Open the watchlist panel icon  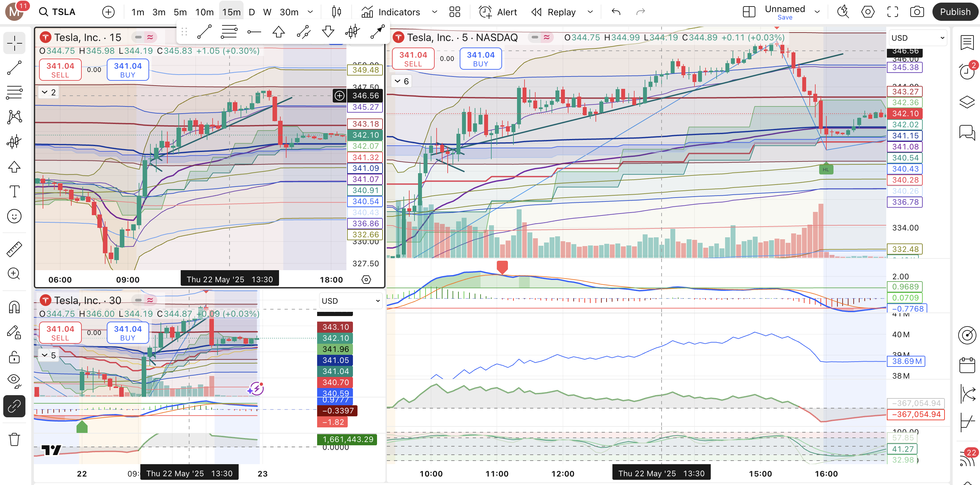(x=967, y=42)
